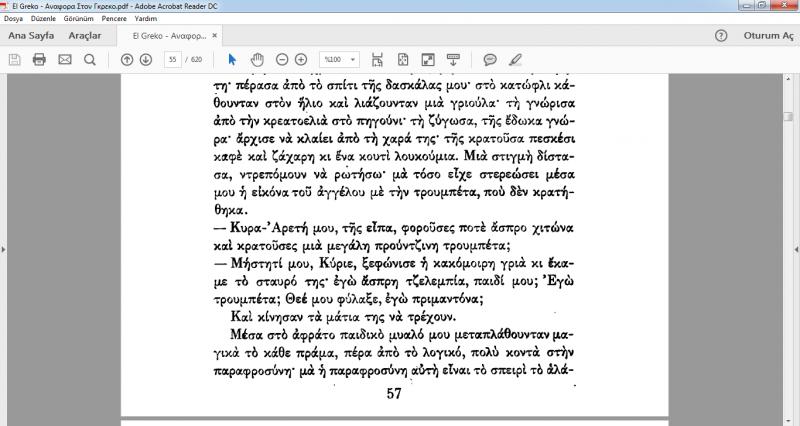This screenshot has height=426, width=800.
Task: Select the highlight text pen tool
Action: 515,60
